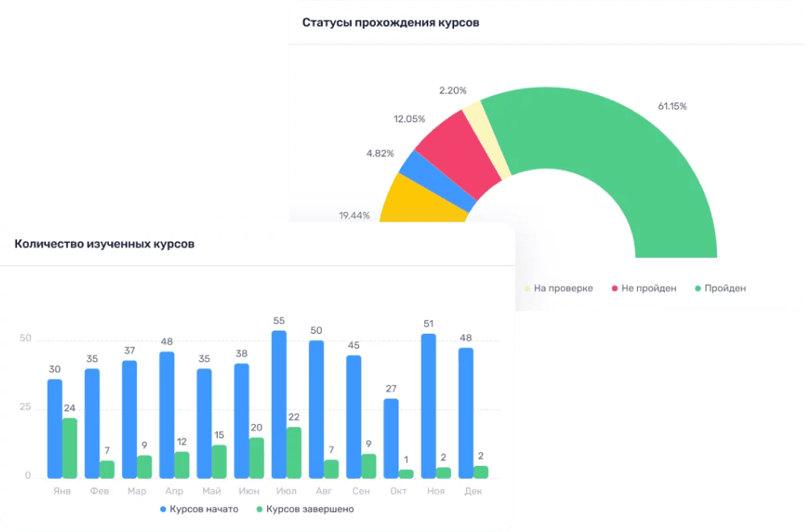This screenshot has height=532, width=805.
Task: Click the blue bar for Июн
Action: [242, 421]
